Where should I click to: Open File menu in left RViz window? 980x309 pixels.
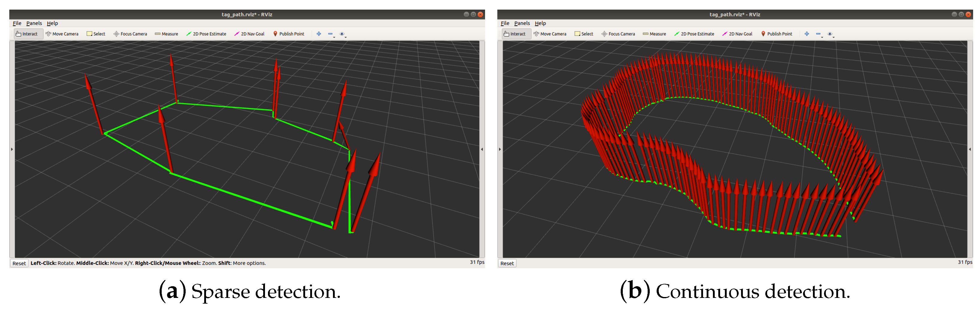[x=17, y=23]
